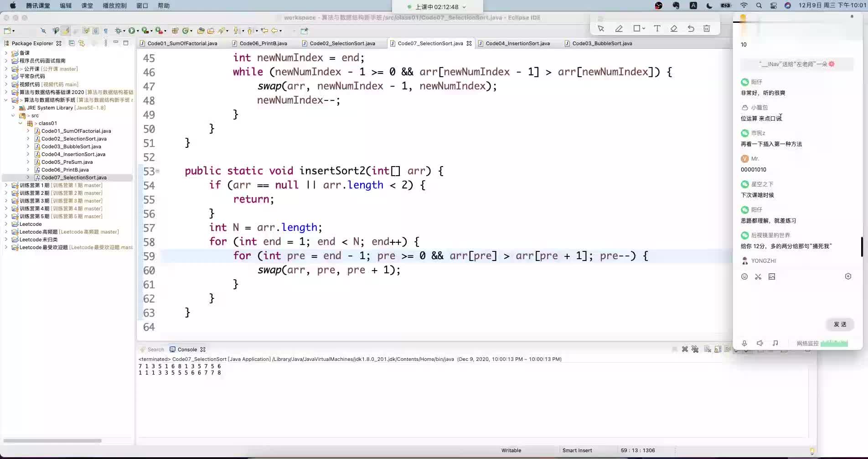The height and width of the screenshot is (459, 868).
Task: Switch to Code01_SumOfFactorial.java tab
Action: [x=182, y=43]
